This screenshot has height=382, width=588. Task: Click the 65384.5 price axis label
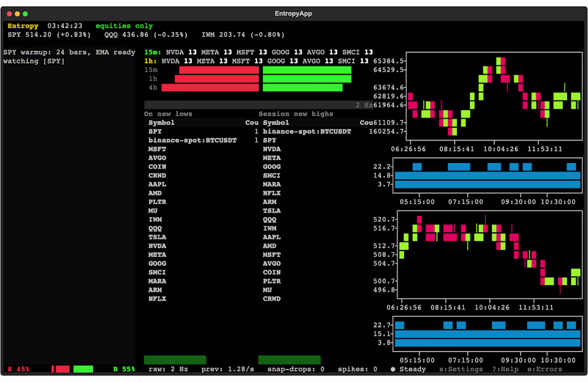click(x=389, y=61)
